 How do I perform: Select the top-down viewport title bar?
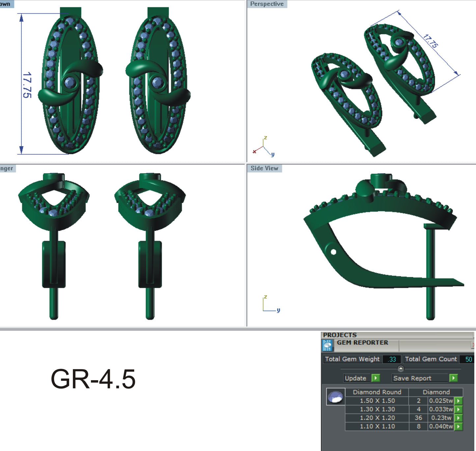click(5, 4)
